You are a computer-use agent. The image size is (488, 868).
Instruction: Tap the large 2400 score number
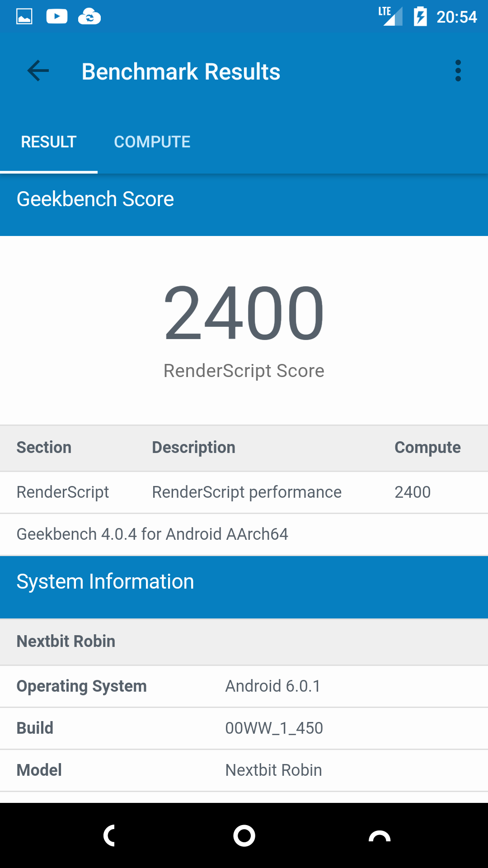coord(244,312)
